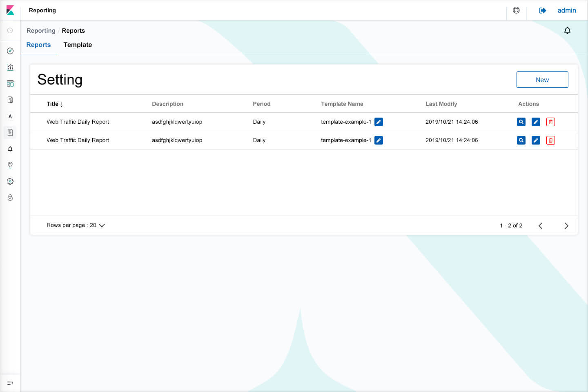The height and width of the screenshot is (392, 588).
Task: Click Period column header
Action: (x=262, y=104)
